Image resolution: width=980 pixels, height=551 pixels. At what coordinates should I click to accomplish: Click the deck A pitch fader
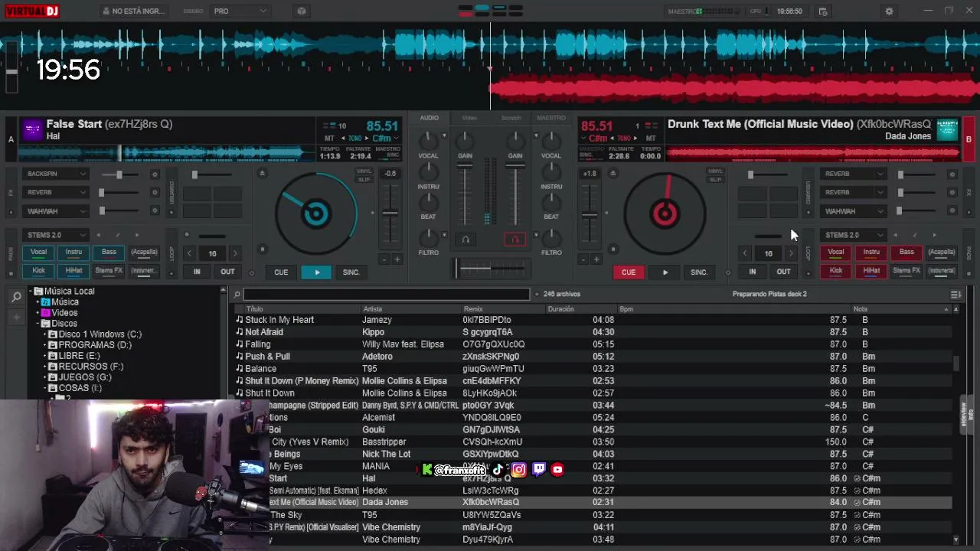(x=390, y=214)
